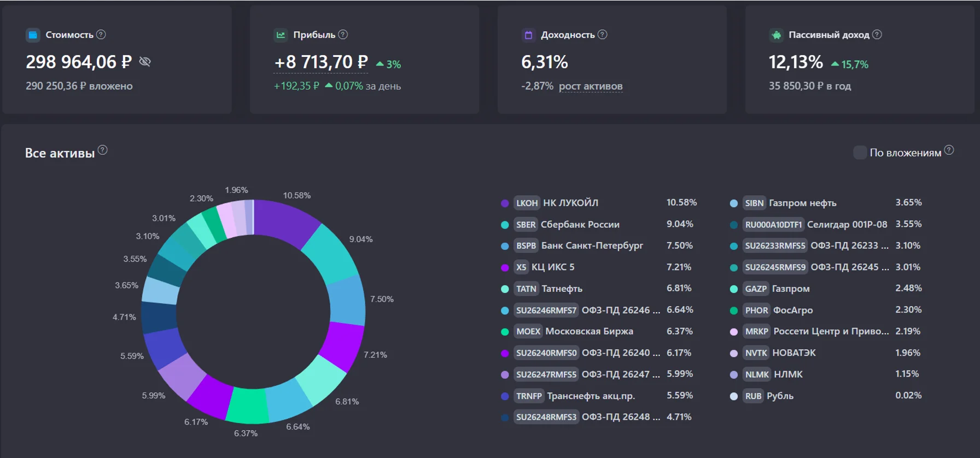The height and width of the screenshot is (458, 980).
Task: Open help tooltip next to Все активы
Action: pyautogui.click(x=103, y=150)
